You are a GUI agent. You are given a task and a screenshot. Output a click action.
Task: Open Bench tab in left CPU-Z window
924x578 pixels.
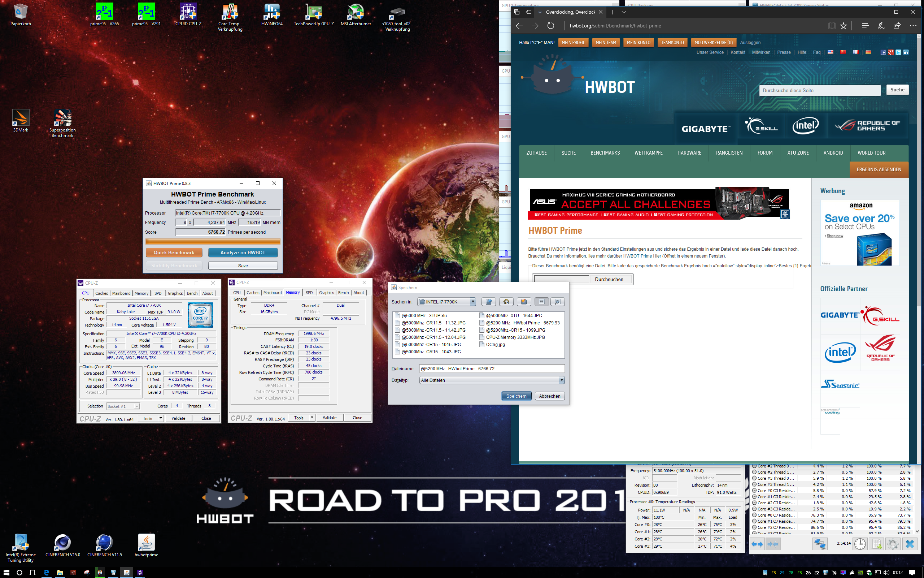[x=192, y=293]
